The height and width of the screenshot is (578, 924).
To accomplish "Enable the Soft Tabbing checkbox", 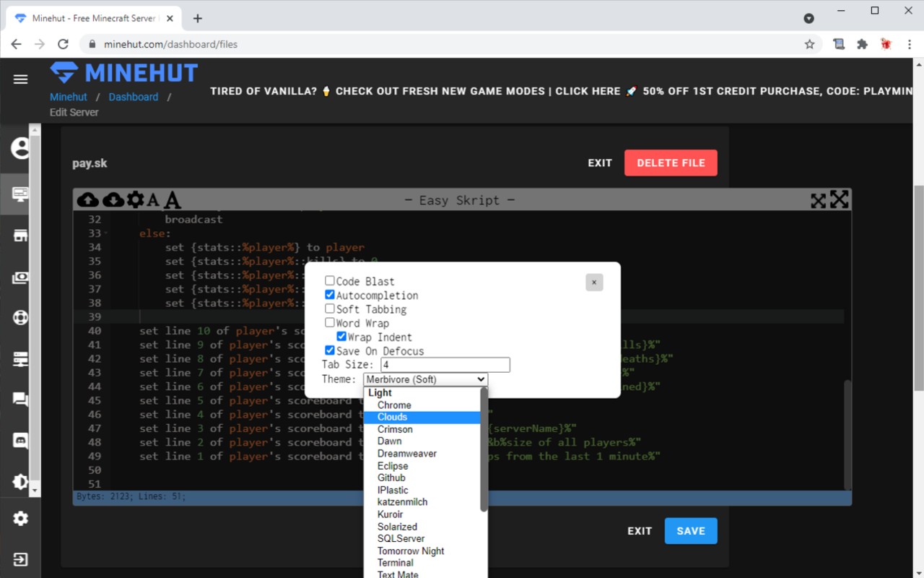I will pyautogui.click(x=329, y=309).
